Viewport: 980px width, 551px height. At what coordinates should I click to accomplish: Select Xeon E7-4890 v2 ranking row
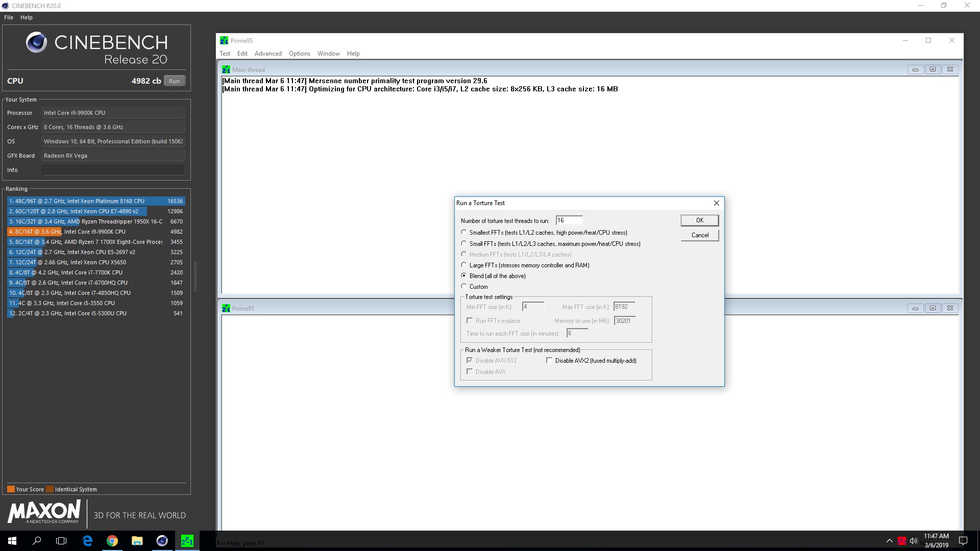[x=96, y=211]
